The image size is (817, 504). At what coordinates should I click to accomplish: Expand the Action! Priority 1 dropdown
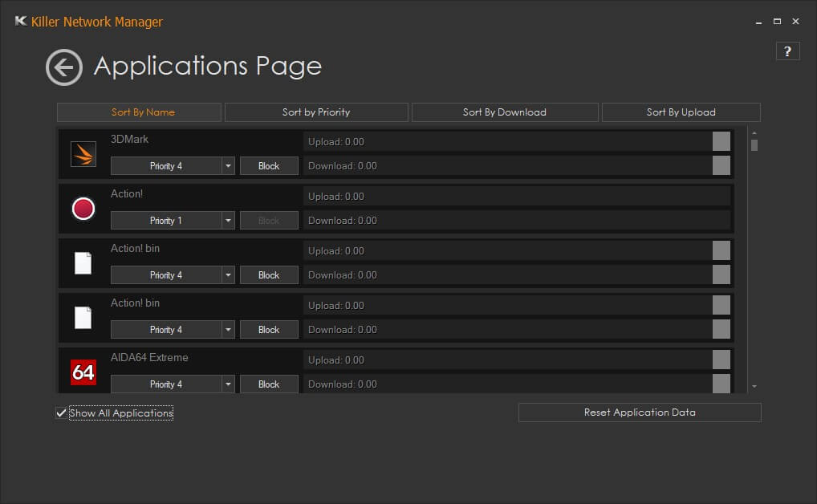pos(228,221)
